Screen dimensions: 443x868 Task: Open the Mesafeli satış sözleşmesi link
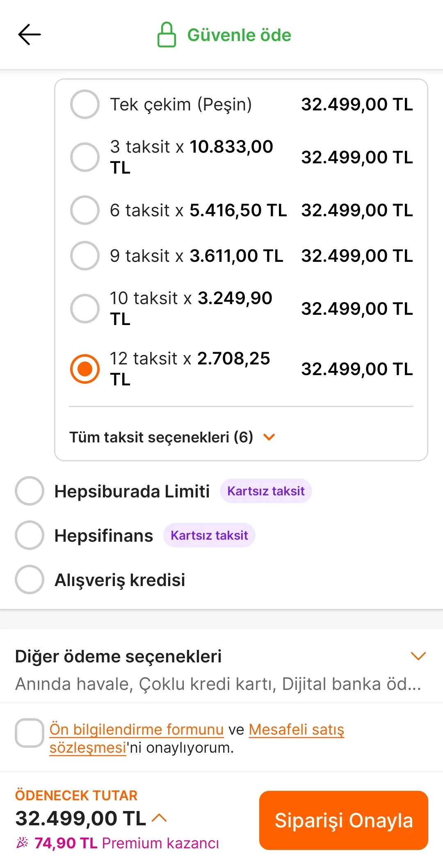click(296, 729)
